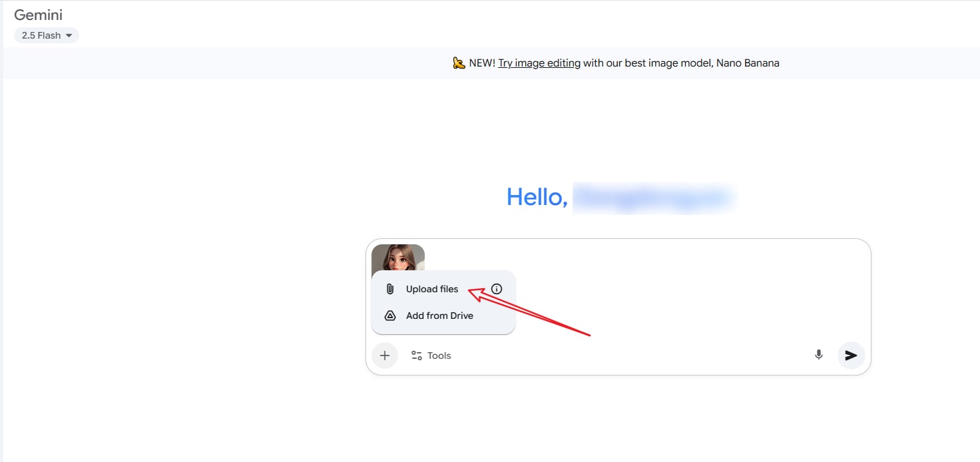Follow the Try image editing link
980x462 pixels.
point(539,63)
